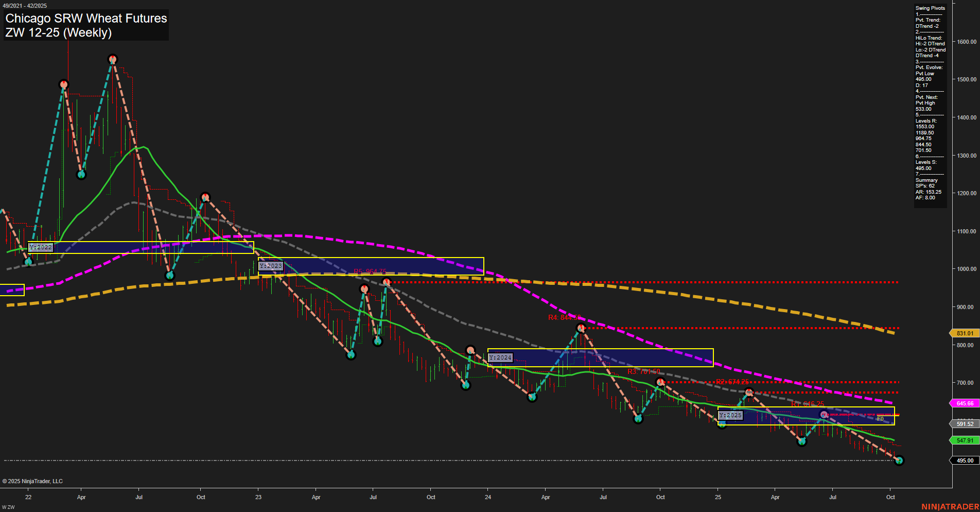
Task: Click the NINJATRADER logo
Action: tap(950, 506)
